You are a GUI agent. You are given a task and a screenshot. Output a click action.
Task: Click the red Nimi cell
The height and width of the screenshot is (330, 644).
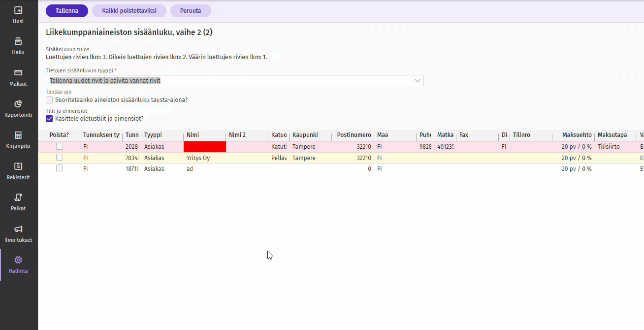click(204, 147)
